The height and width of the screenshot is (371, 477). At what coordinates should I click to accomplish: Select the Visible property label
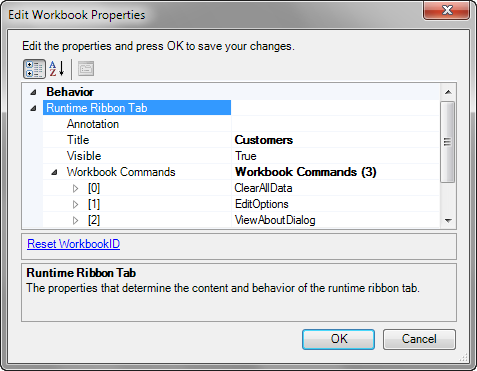point(84,156)
